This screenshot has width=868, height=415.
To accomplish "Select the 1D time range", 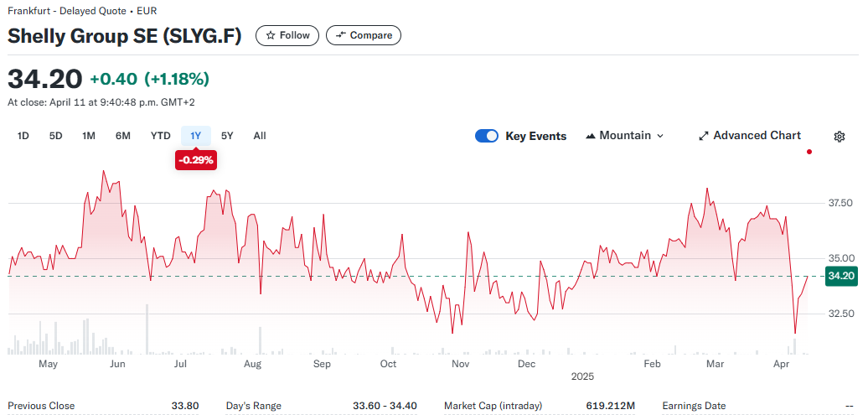I will tap(23, 136).
